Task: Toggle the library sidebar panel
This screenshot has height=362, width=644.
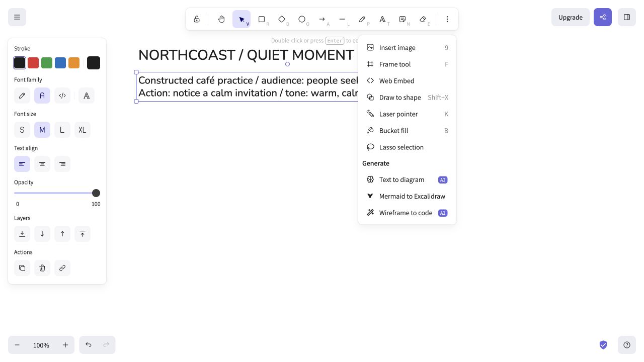Action: pos(627,17)
